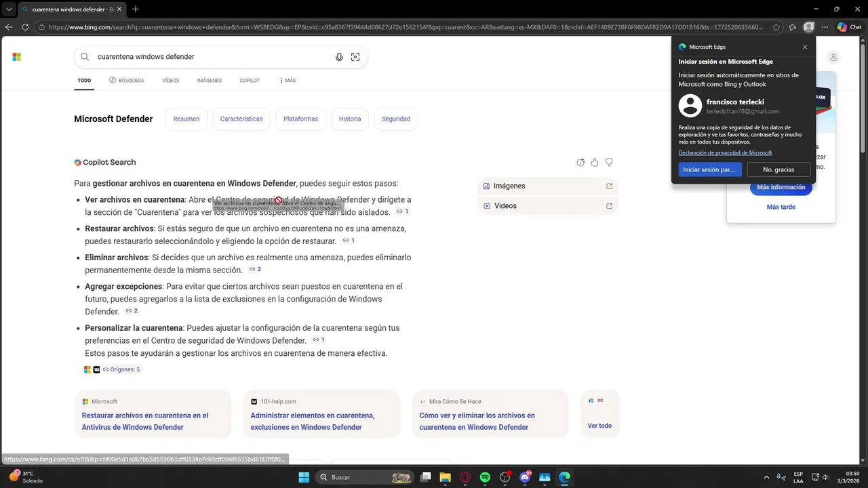Like the Copilot Search answer
This screenshot has height=488, width=868.
pyautogui.click(x=595, y=163)
